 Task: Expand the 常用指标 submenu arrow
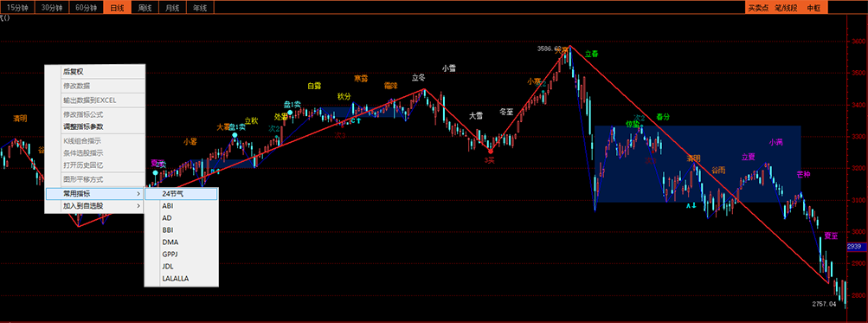point(138,194)
